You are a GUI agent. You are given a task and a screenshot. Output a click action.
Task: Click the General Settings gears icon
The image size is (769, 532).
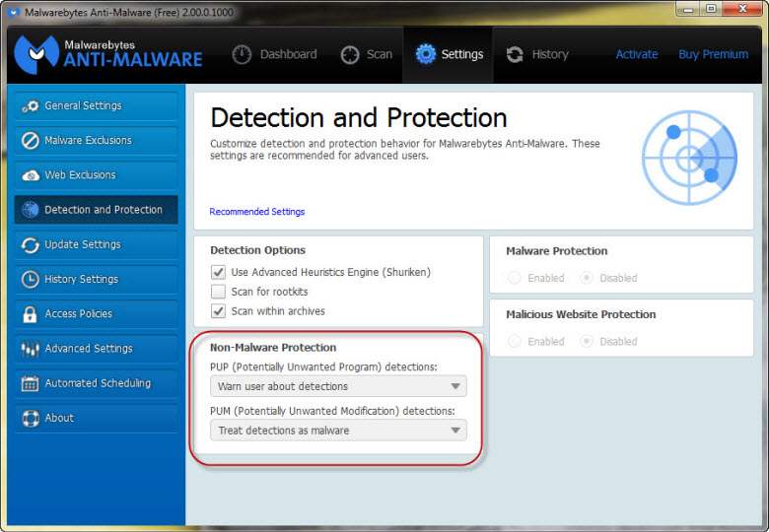30,105
